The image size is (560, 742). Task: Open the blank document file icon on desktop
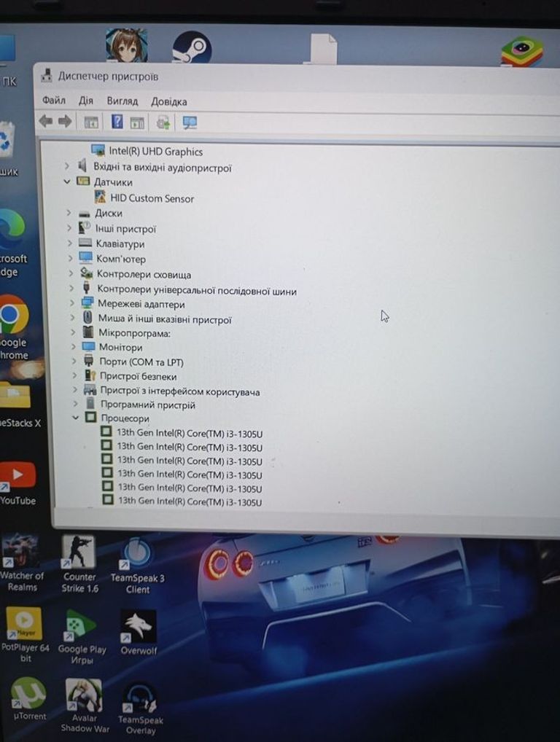(x=322, y=48)
